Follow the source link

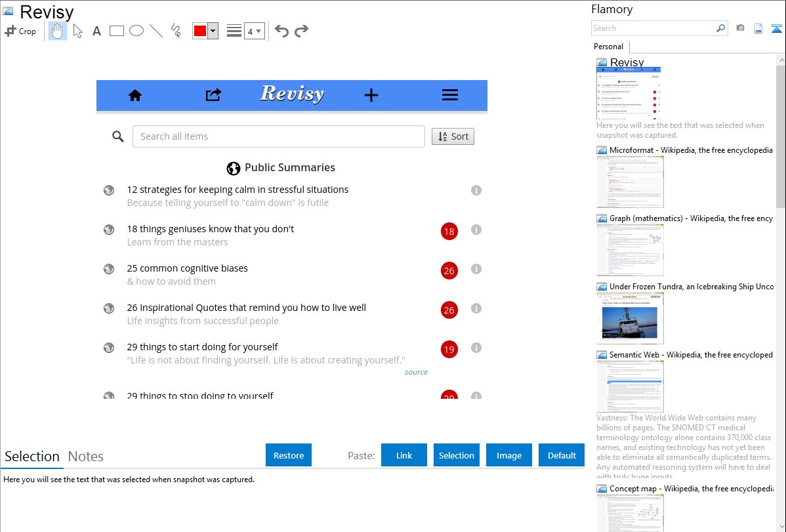coord(416,372)
